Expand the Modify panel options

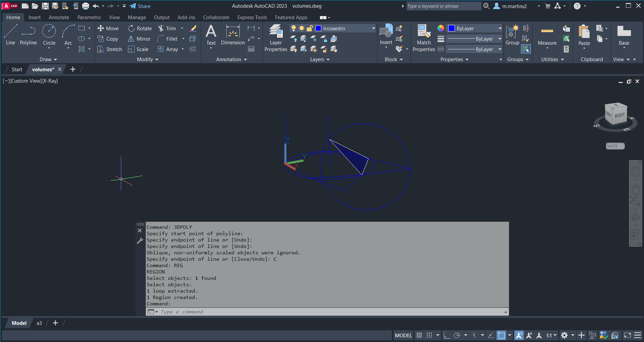(148, 59)
